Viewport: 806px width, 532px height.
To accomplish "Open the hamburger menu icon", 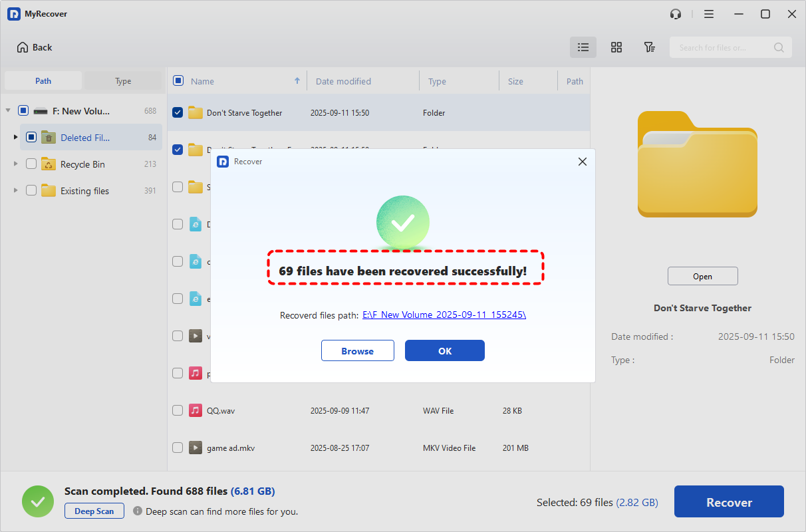I will click(709, 14).
